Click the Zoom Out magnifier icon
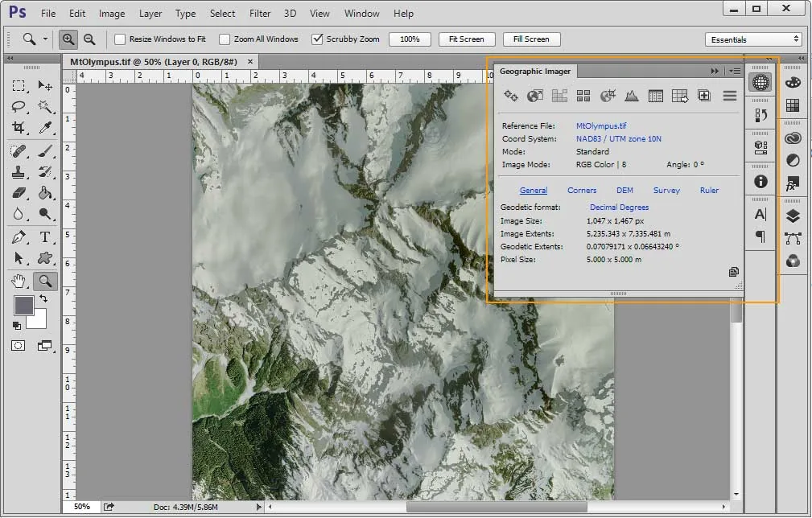This screenshot has width=812, height=518. pyautogui.click(x=89, y=39)
